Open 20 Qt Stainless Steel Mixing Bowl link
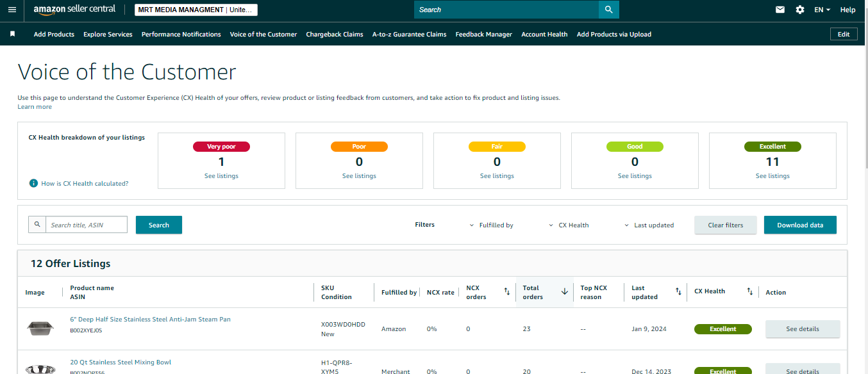Viewport: 868px width, 374px height. pos(121,362)
